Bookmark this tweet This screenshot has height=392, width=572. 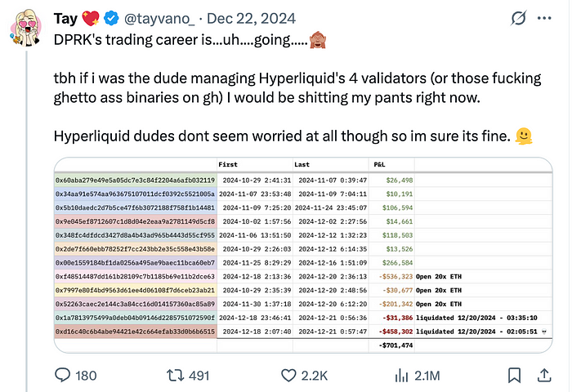point(514,375)
